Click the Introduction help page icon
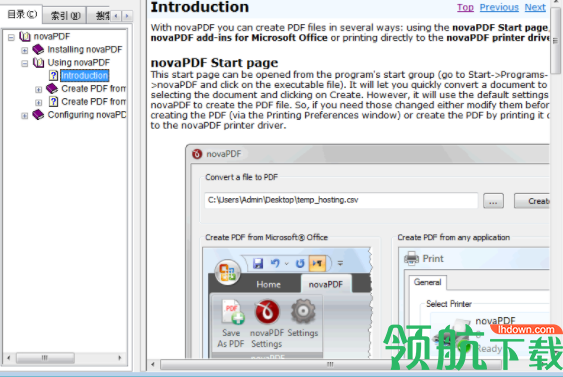Screen dimensions: 563x377 53,75
